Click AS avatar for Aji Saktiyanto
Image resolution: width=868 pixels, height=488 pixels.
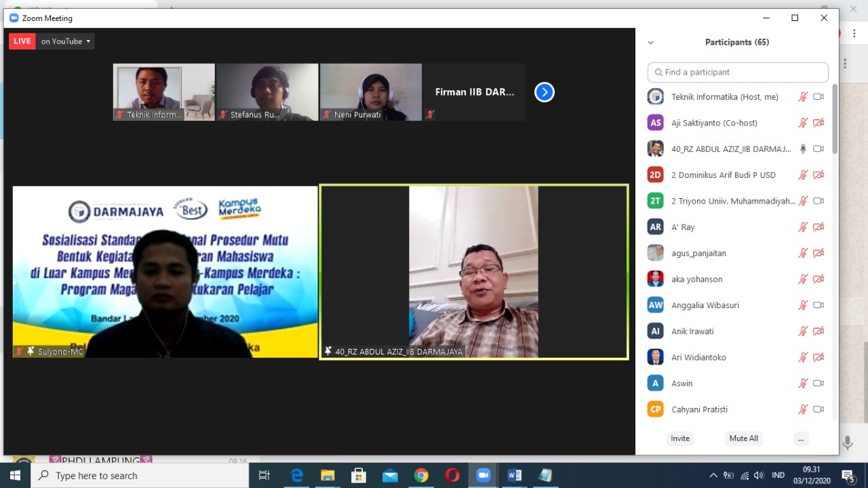(x=655, y=123)
